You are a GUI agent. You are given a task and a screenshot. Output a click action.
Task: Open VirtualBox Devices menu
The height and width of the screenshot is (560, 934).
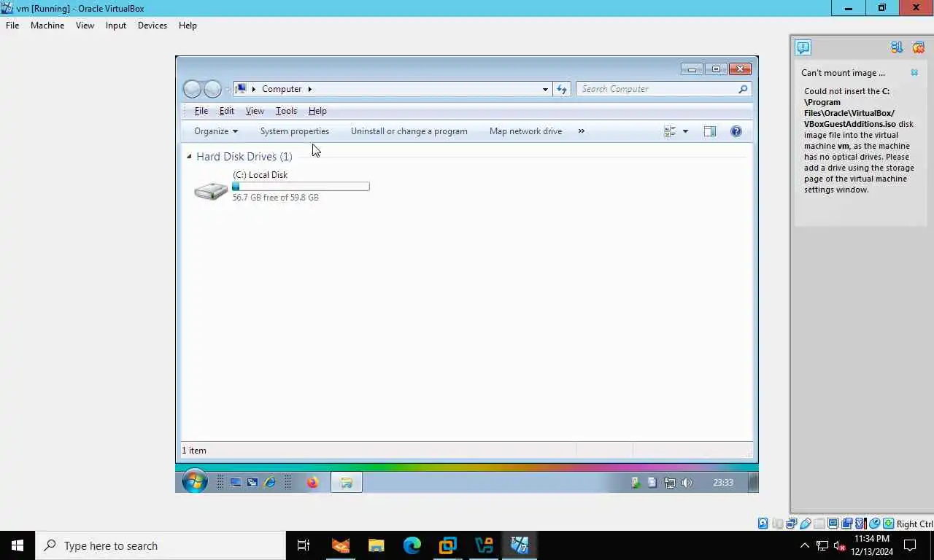pyautogui.click(x=153, y=26)
